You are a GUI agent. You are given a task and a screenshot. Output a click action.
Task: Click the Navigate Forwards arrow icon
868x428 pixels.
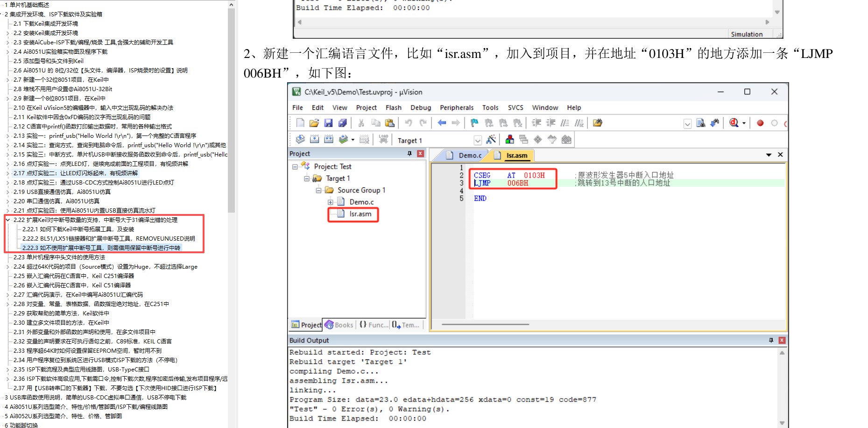(456, 123)
